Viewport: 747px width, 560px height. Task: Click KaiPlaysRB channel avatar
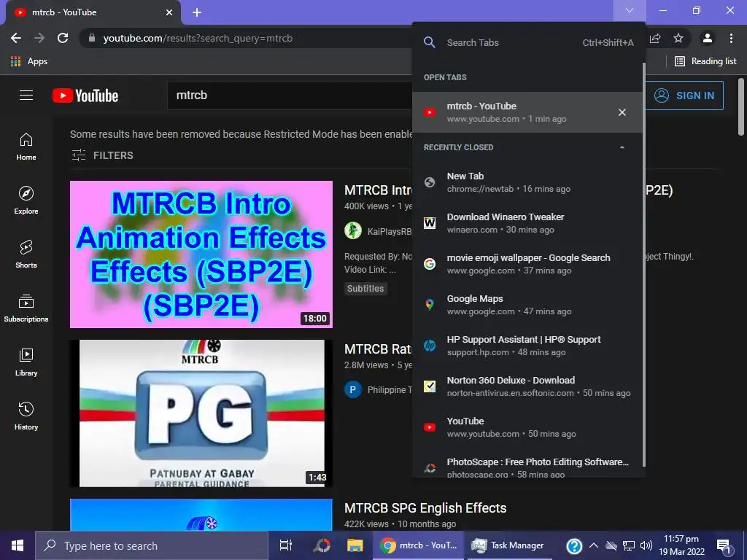tap(353, 231)
